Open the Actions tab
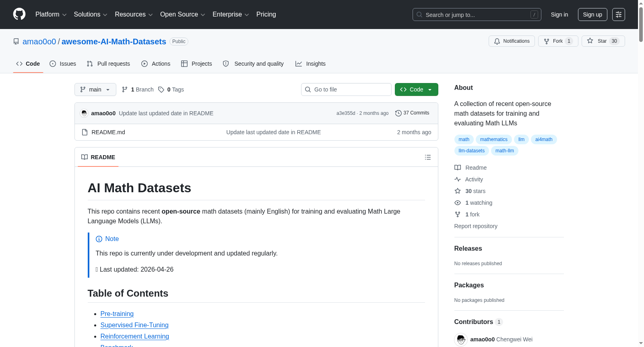 (156, 64)
